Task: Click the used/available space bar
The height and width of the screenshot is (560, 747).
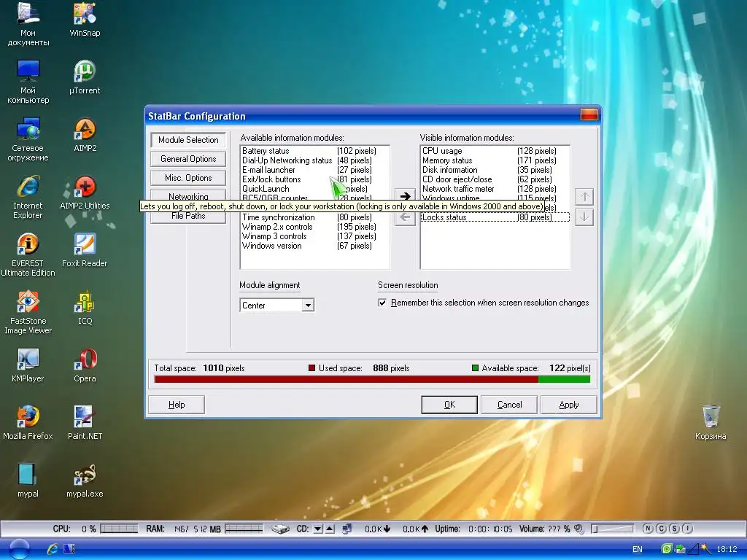Action: (x=372, y=379)
